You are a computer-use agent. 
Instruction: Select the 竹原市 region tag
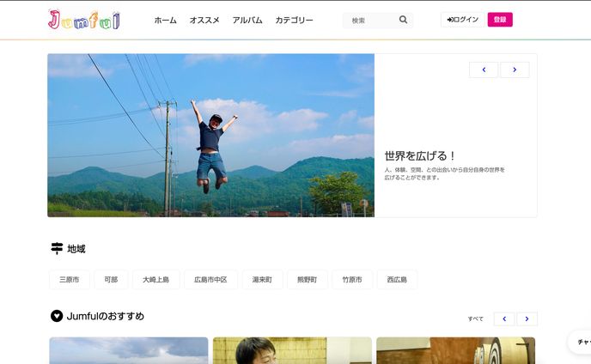click(x=352, y=280)
